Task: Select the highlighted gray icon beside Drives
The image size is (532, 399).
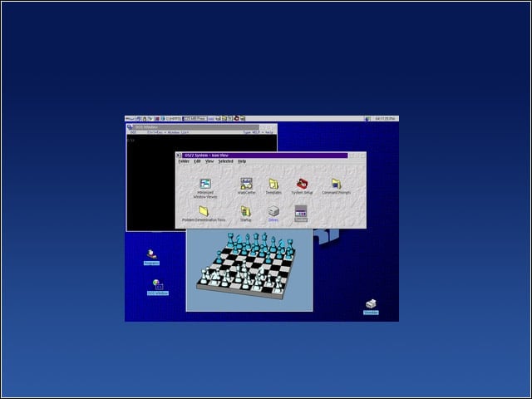Action: tap(301, 214)
